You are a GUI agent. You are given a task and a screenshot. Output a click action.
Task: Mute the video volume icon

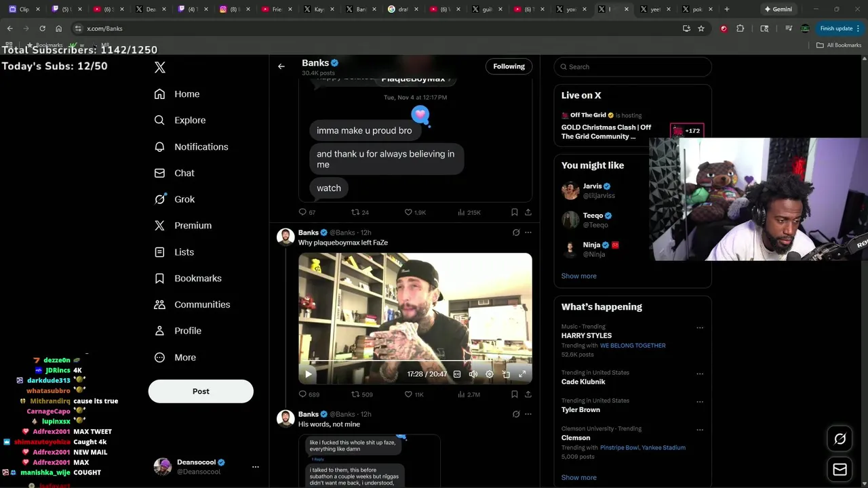coord(473,374)
